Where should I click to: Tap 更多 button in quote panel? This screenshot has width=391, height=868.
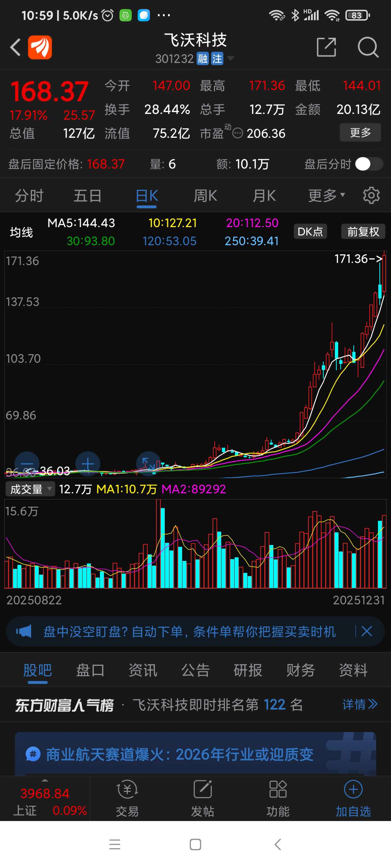pos(360,132)
